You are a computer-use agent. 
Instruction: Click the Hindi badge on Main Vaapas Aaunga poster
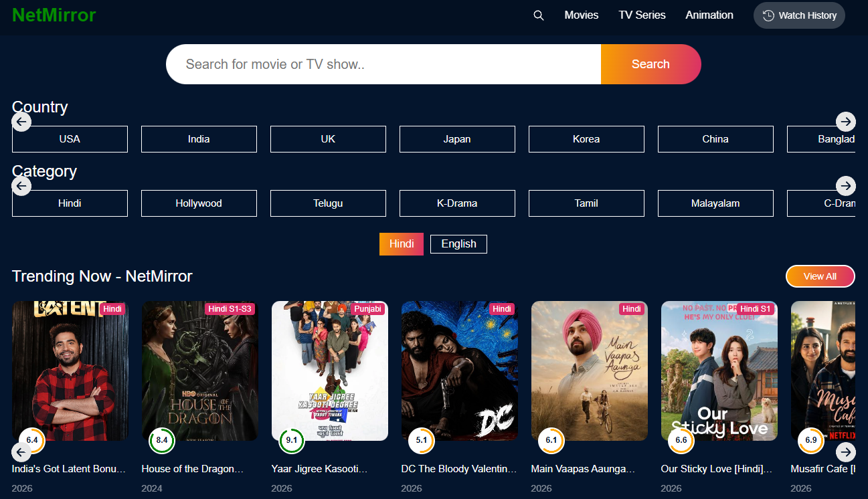pyautogui.click(x=632, y=309)
